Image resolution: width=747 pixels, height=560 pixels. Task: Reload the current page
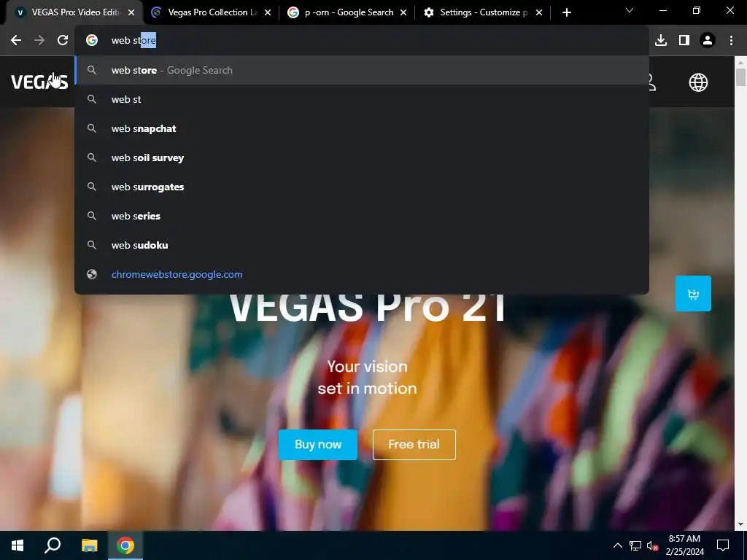63,41
